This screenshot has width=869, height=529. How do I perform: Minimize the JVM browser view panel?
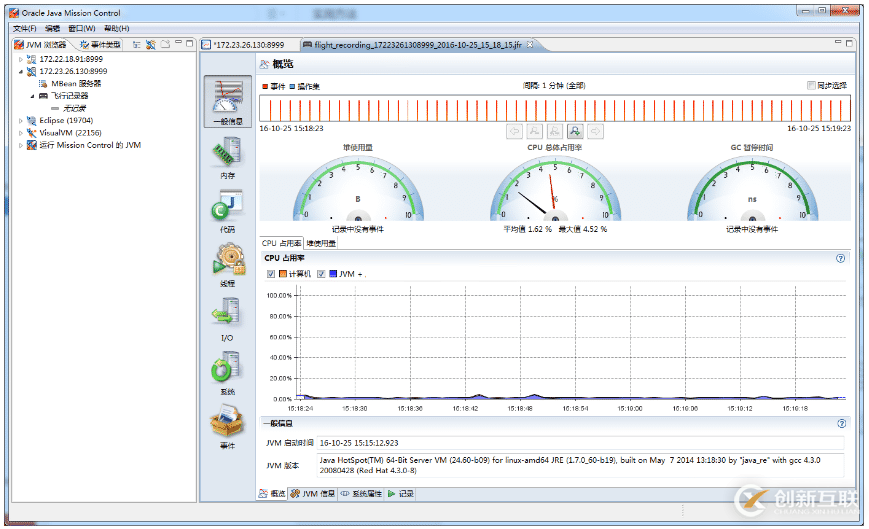pyautogui.click(x=178, y=42)
